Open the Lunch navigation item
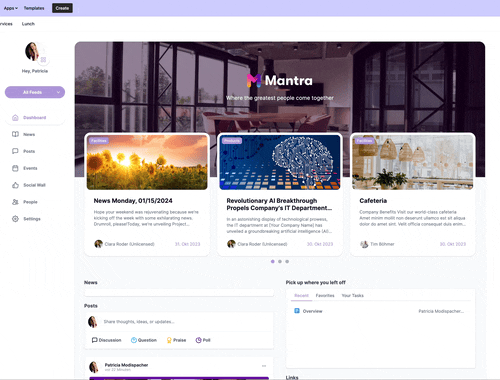This screenshot has height=380, width=500. (28, 24)
